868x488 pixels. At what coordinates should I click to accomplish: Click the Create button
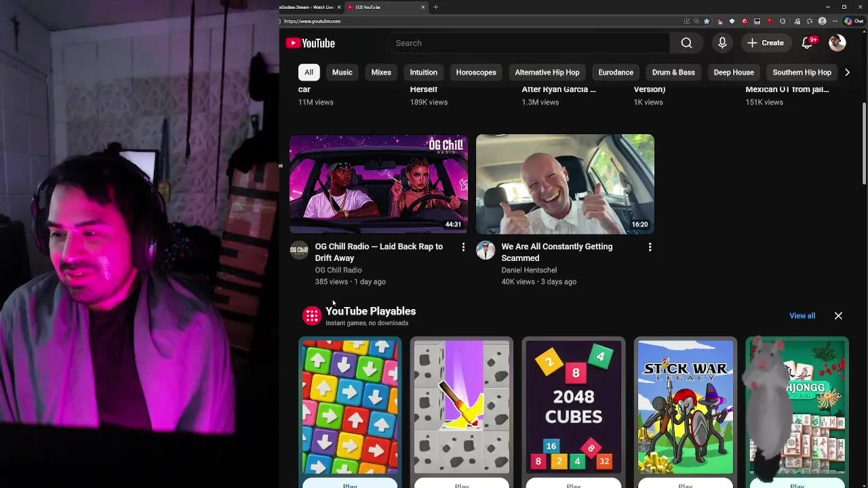tap(766, 43)
